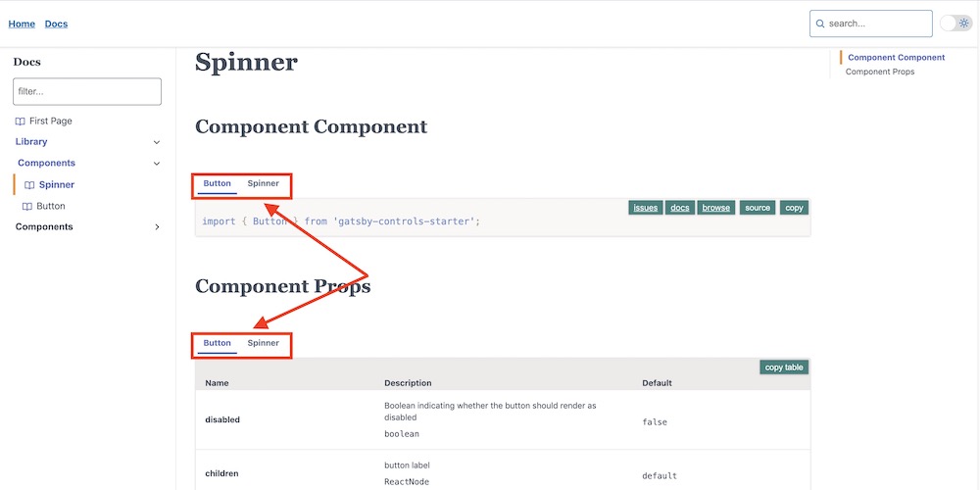
Task: Click the 'boolean' type text
Action: (402, 434)
